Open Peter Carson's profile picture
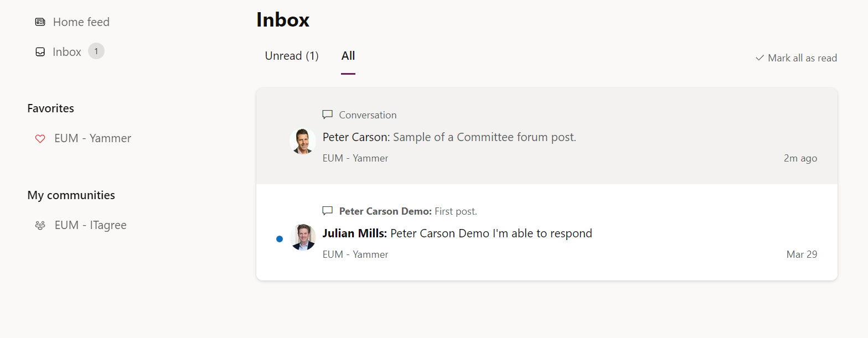 click(x=303, y=141)
